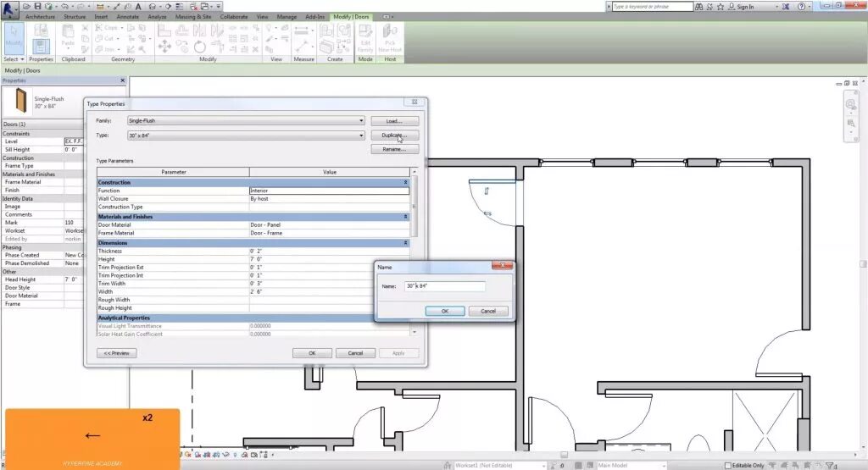Close the Name dialog with red X
Image resolution: width=868 pixels, height=470 pixels.
(502, 265)
